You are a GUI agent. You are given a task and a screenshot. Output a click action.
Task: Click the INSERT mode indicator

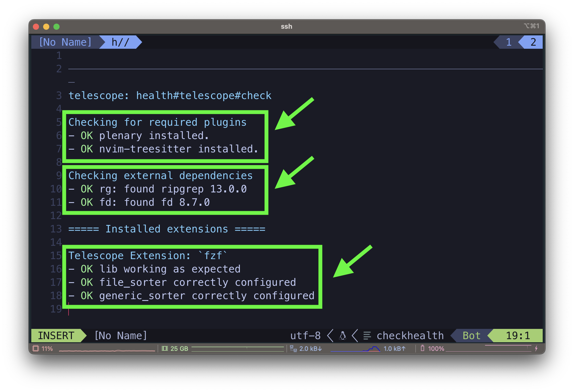(56, 336)
